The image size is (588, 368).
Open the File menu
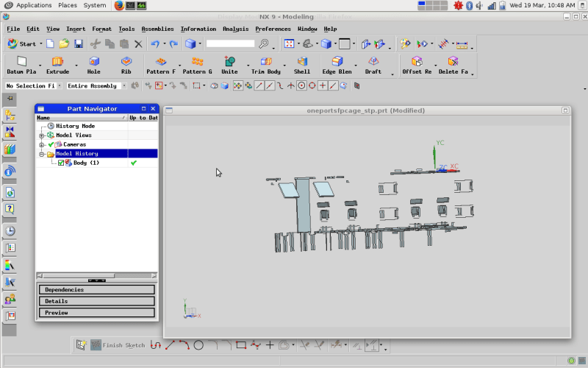tap(13, 29)
